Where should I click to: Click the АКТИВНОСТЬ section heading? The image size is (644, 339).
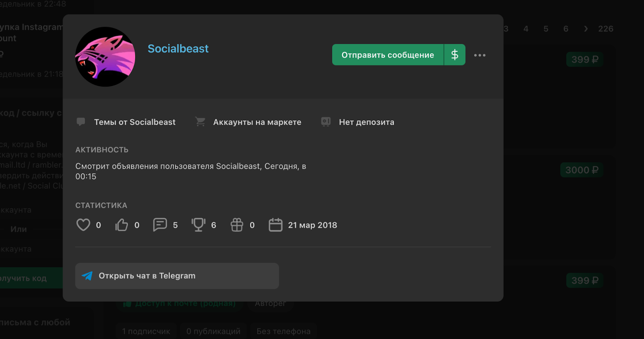(102, 150)
